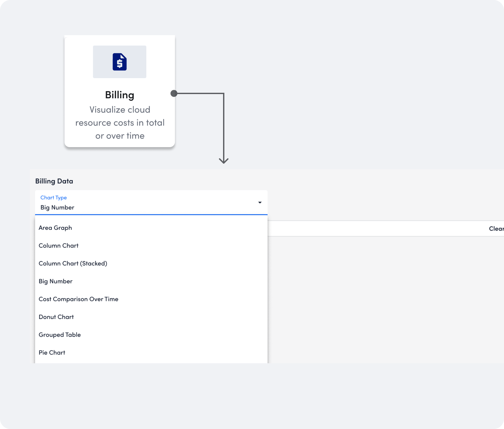Select Area Graph from the chart list
Viewport: 504px width, 429px height.
click(x=151, y=228)
